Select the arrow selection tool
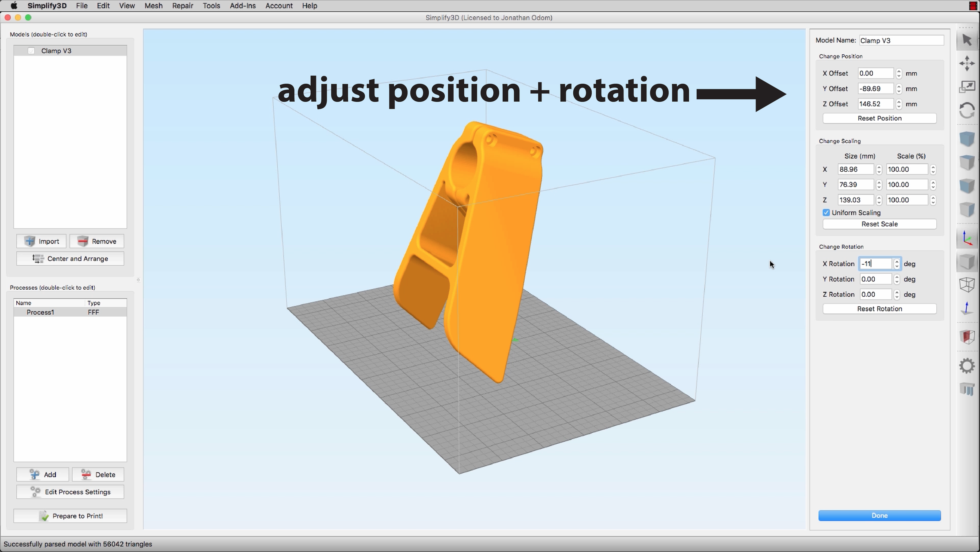 [967, 40]
